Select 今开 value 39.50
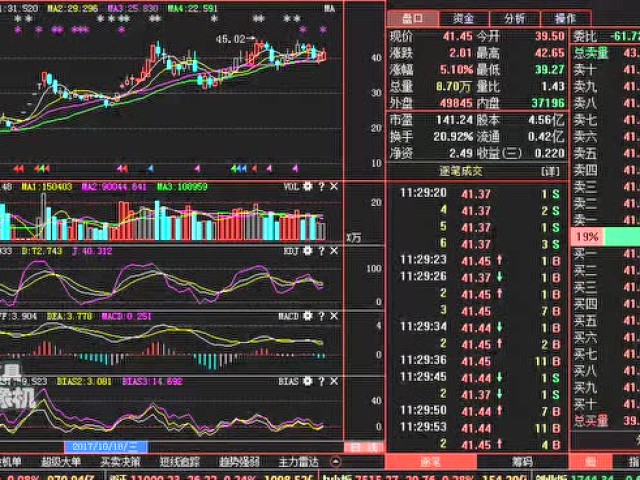The image size is (640, 480). coord(550,36)
